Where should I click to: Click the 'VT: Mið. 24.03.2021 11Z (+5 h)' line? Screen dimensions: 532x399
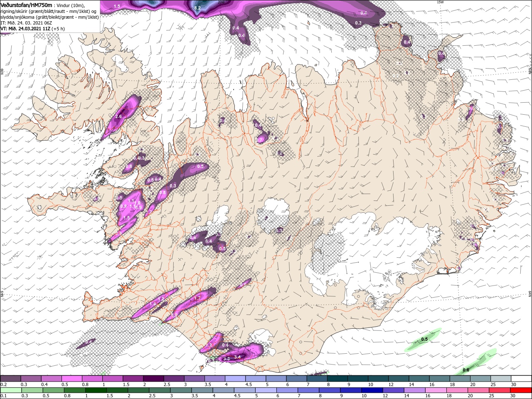click(32, 29)
